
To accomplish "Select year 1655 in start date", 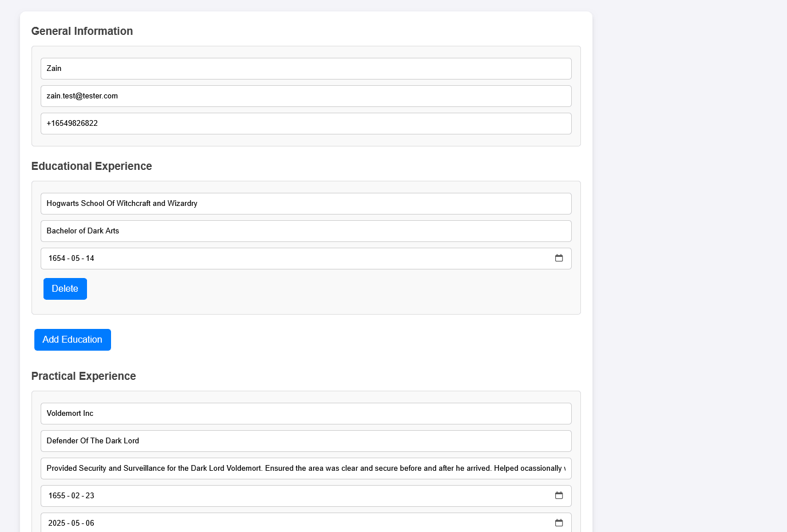I will coord(57,496).
